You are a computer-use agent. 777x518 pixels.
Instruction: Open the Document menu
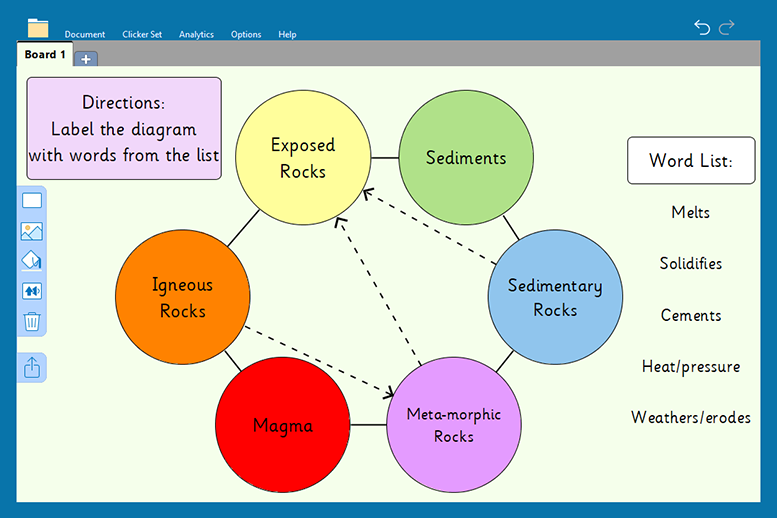[x=85, y=35]
